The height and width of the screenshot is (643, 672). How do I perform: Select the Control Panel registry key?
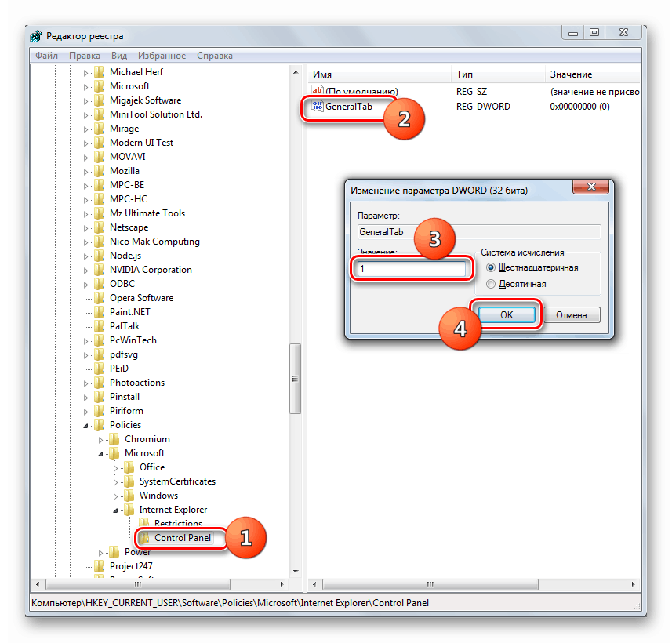pyautogui.click(x=183, y=538)
